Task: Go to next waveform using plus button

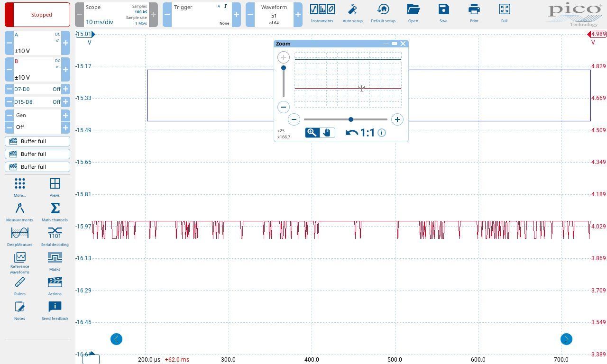Action: click(x=298, y=15)
